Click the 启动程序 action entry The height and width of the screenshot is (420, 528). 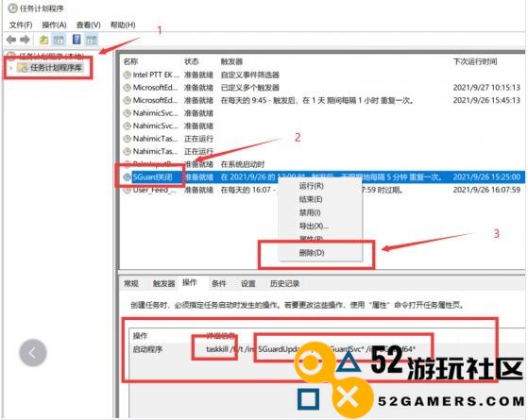tap(148, 349)
